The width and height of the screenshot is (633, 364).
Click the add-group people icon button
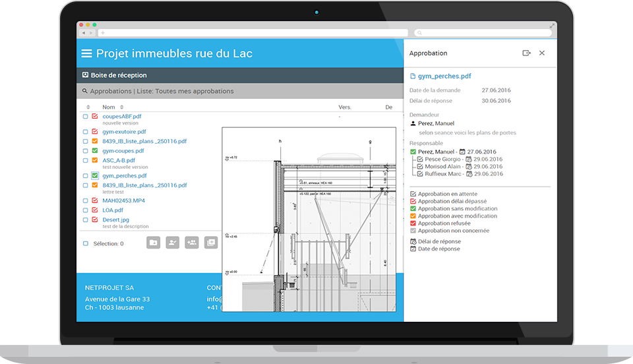point(192,243)
